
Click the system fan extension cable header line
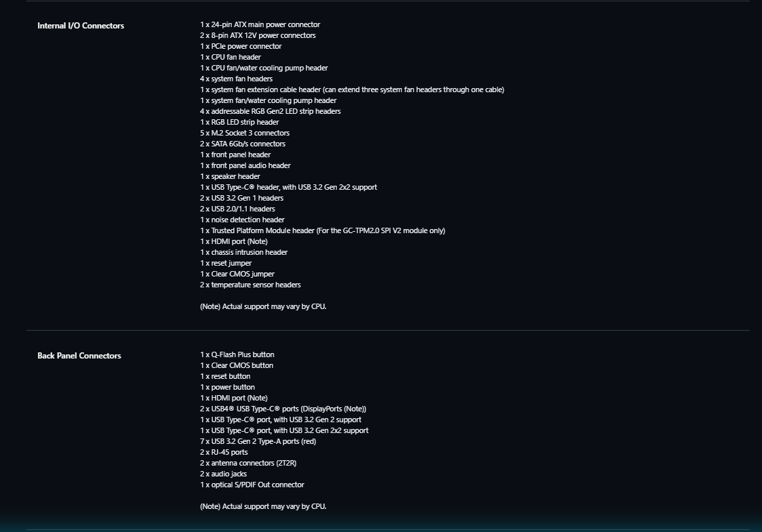click(352, 90)
